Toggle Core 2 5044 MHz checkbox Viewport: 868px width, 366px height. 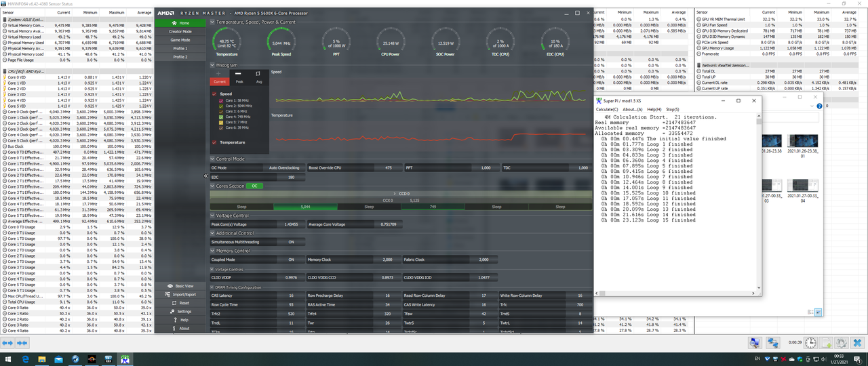pos(222,106)
